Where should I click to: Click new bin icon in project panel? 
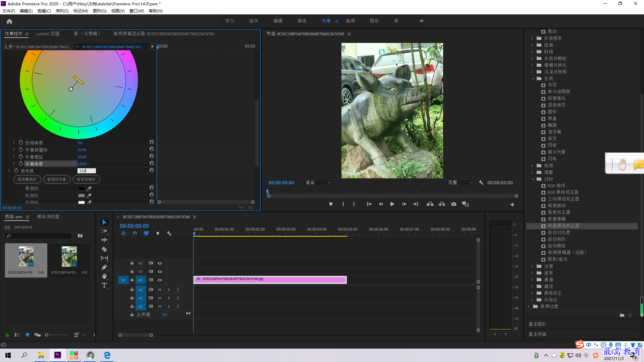80,236
